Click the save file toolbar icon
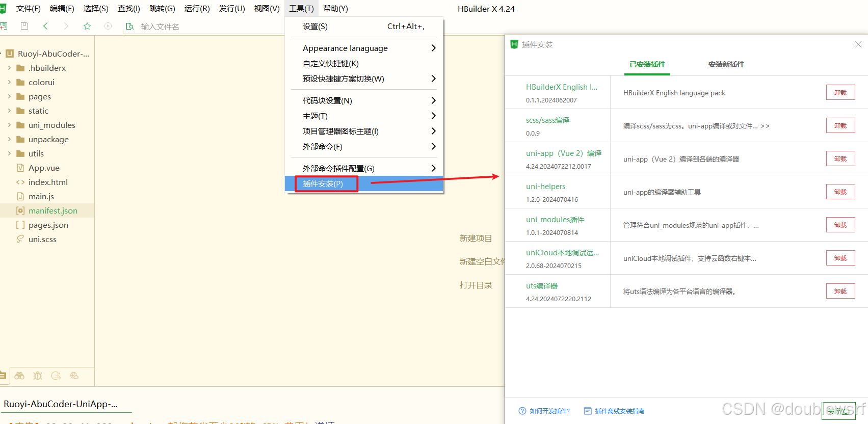868x424 pixels. click(x=24, y=26)
